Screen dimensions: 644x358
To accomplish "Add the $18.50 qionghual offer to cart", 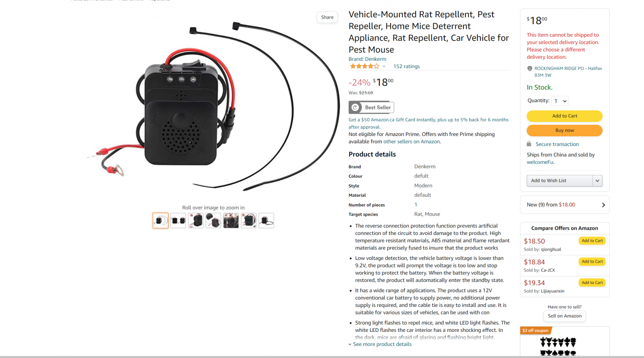I will point(592,241).
